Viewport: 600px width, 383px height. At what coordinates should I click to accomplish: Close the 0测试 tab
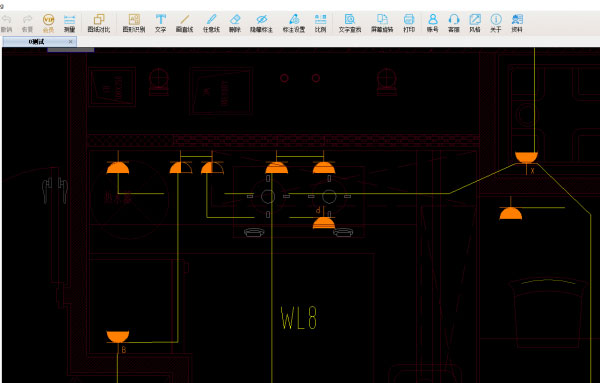pyautogui.click(x=70, y=42)
